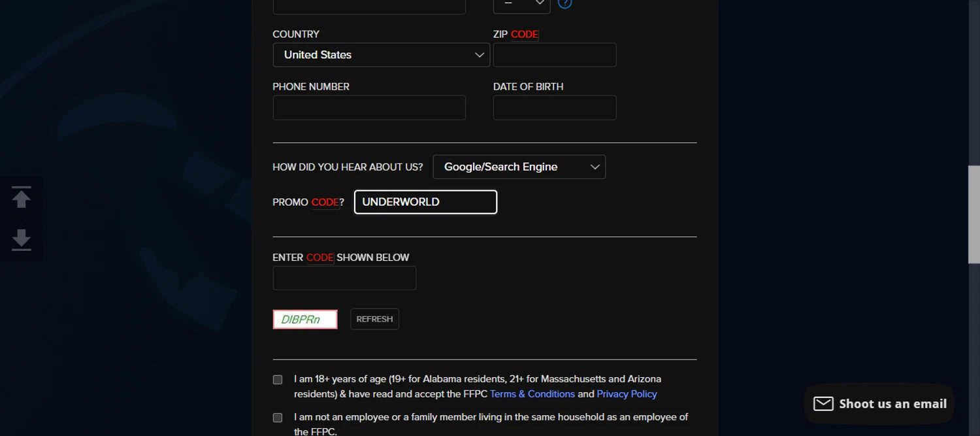
Task: Click the HOW DID YOU HEAR ABOUT US? label
Action: pos(348,167)
